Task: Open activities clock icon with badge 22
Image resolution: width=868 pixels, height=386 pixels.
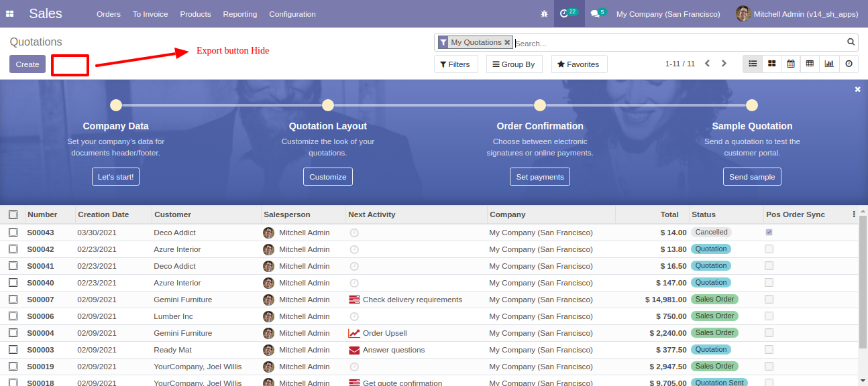Action: (x=569, y=13)
